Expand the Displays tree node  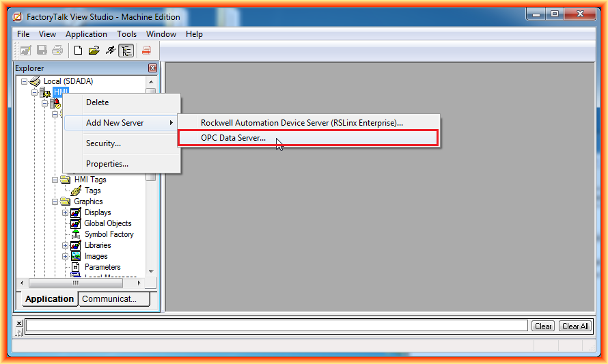[x=66, y=212]
